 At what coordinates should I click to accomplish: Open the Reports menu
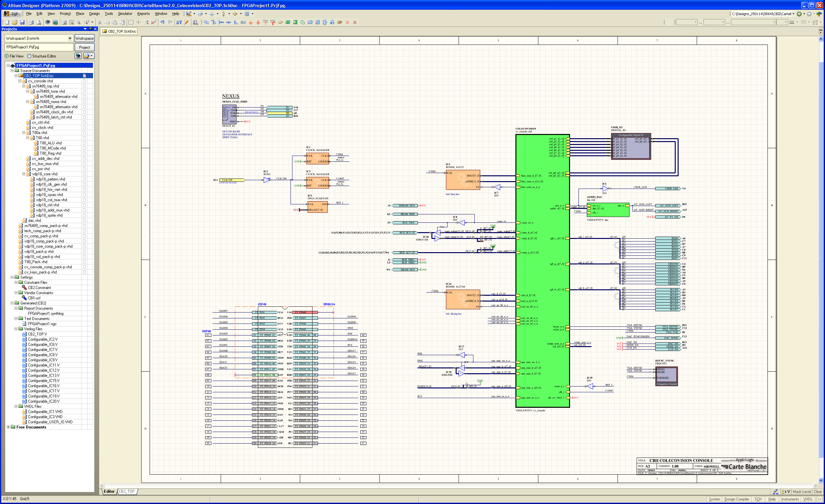pos(143,14)
